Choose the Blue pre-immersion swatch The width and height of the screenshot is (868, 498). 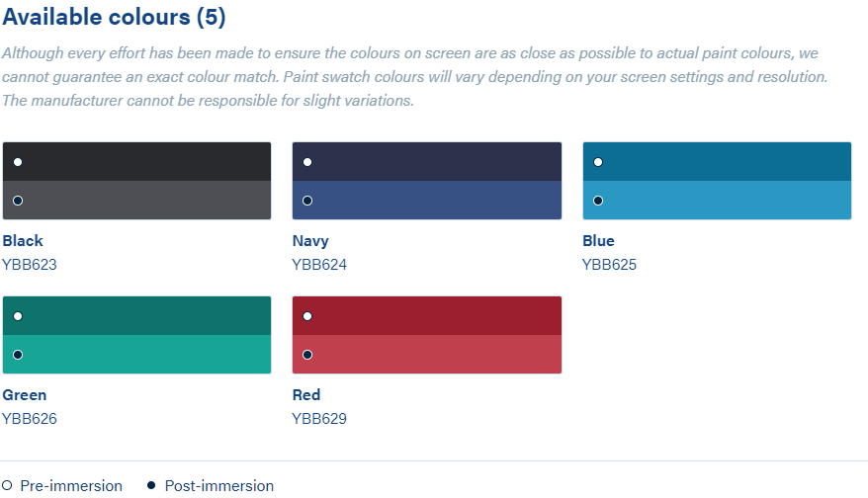[717, 162]
